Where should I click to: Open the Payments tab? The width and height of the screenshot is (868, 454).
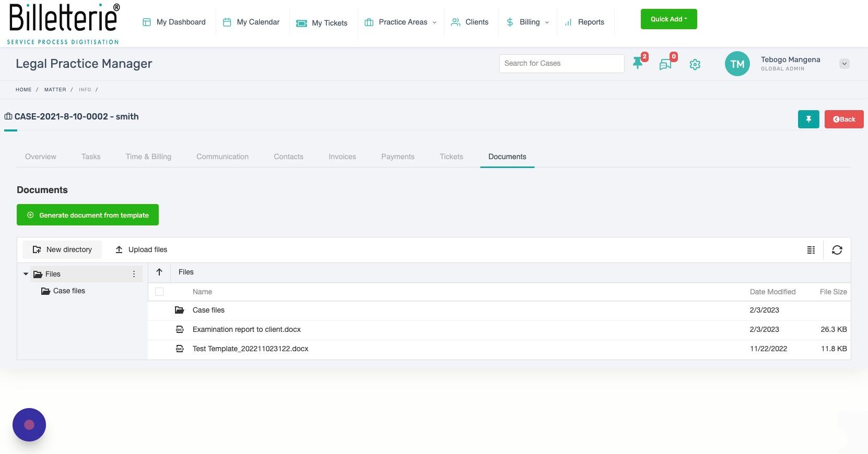pos(398,157)
